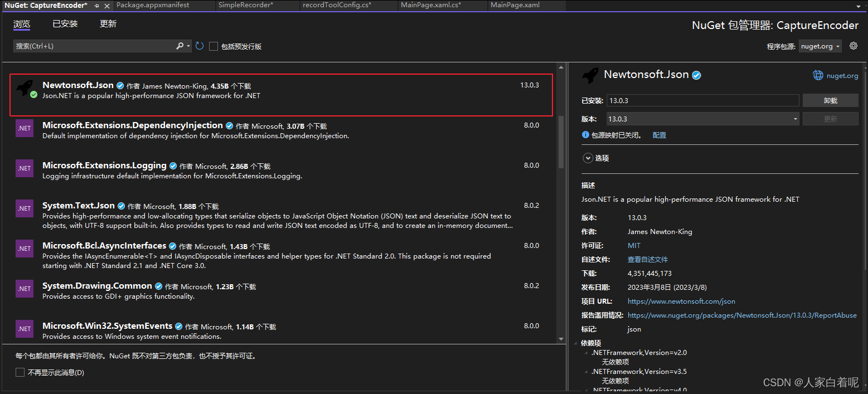Open NuGet settings gear
868x394 pixels.
tap(854, 46)
